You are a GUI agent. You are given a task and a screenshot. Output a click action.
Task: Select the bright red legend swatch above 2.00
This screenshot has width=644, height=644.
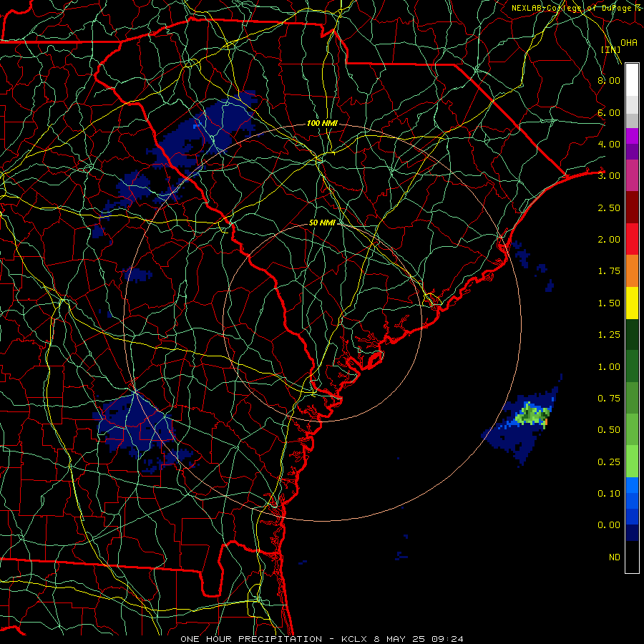coord(632,240)
